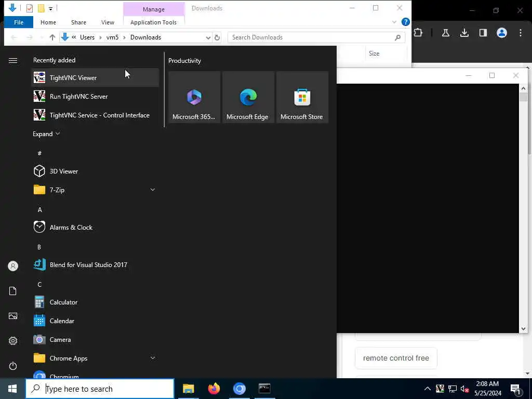Open TightVNC Viewer from Recently added
Image resolution: width=532 pixels, height=399 pixels.
coord(95,78)
